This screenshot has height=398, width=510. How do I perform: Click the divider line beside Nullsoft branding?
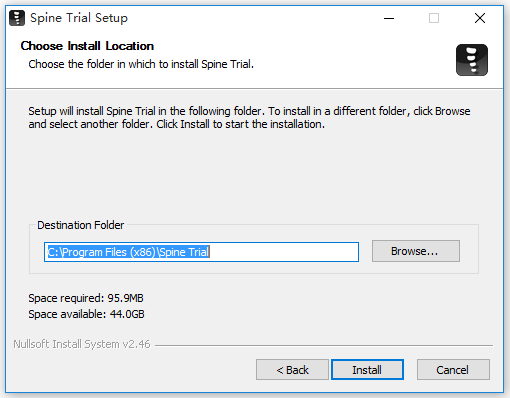(324, 345)
